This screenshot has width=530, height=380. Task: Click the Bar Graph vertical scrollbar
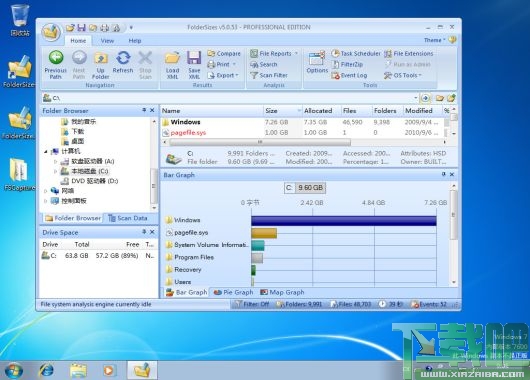point(454,214)
